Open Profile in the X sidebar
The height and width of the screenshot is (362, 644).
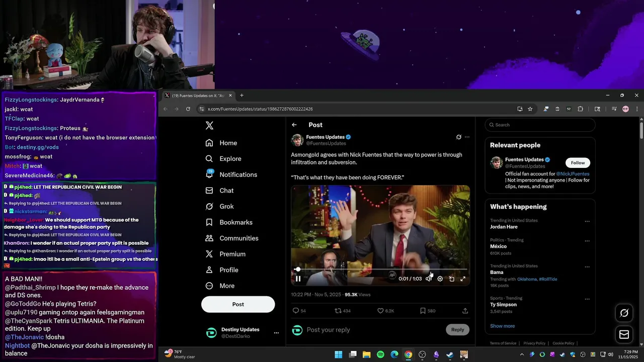tap(222, 270)
